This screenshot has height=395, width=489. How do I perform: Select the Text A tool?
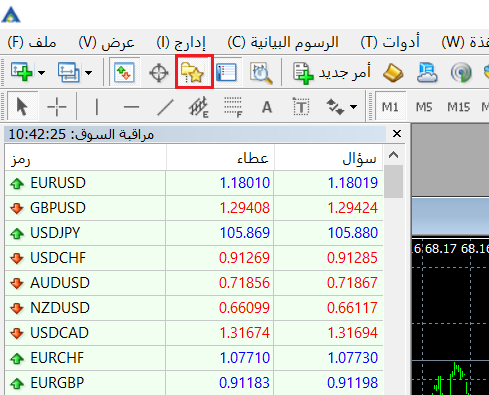[267, 107]
